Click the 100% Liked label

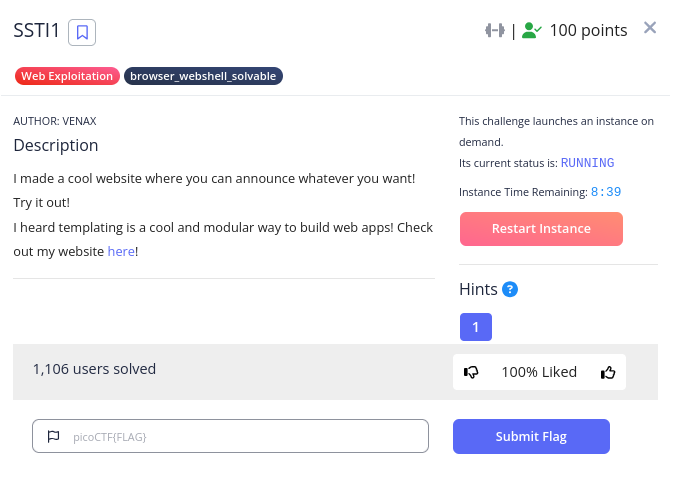[539, 372]
